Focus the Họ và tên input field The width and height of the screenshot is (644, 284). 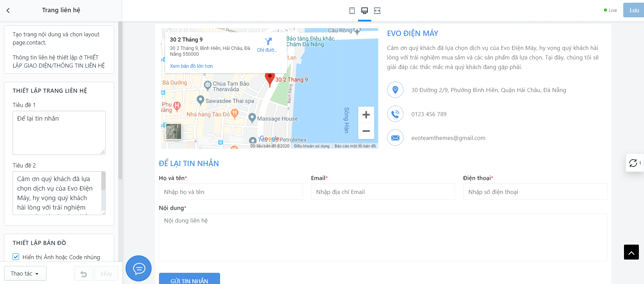tap(231, 192)
